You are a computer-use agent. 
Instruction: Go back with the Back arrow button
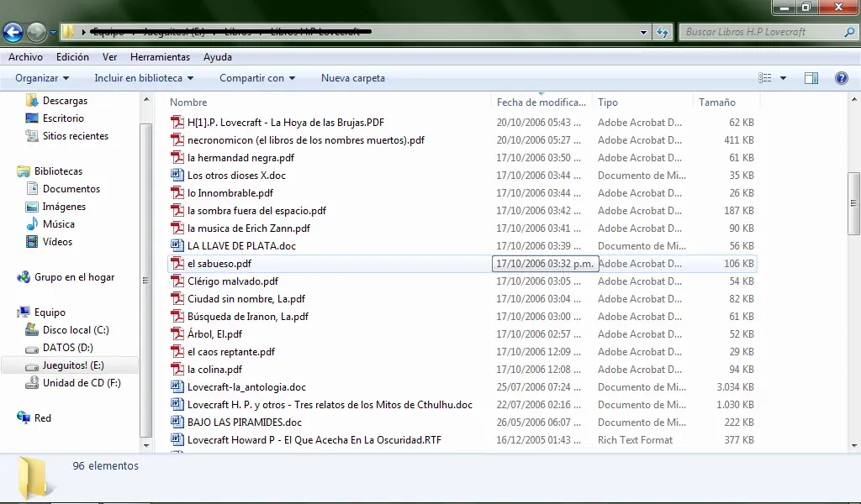click(x=13, y=33)
